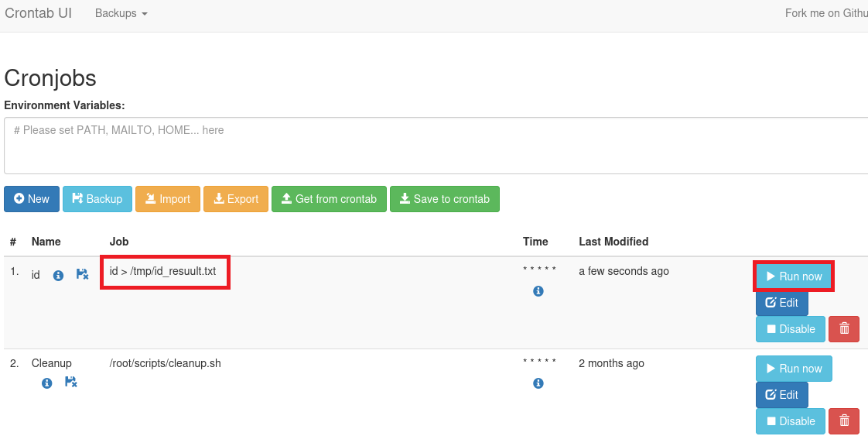Viewport: 868px width, 436px height.
Task: Delete the Cleanup job with the trash icon
Action: click(843, 421)
